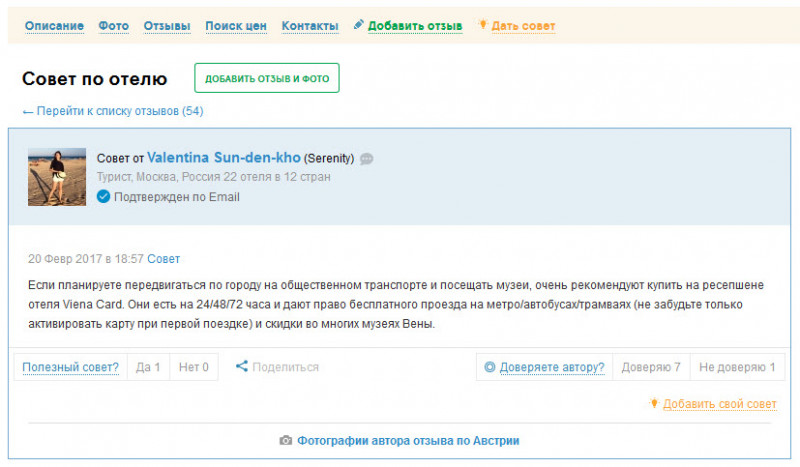
Task: Return via Перейти к списку отзывов (54)
Action: coord(113,111)
